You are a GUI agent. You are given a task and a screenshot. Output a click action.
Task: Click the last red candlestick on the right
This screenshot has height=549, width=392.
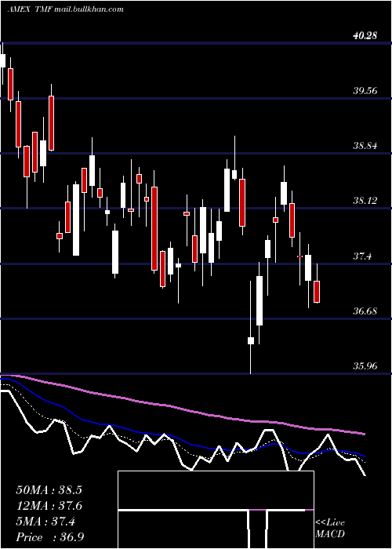pos(317,291)
